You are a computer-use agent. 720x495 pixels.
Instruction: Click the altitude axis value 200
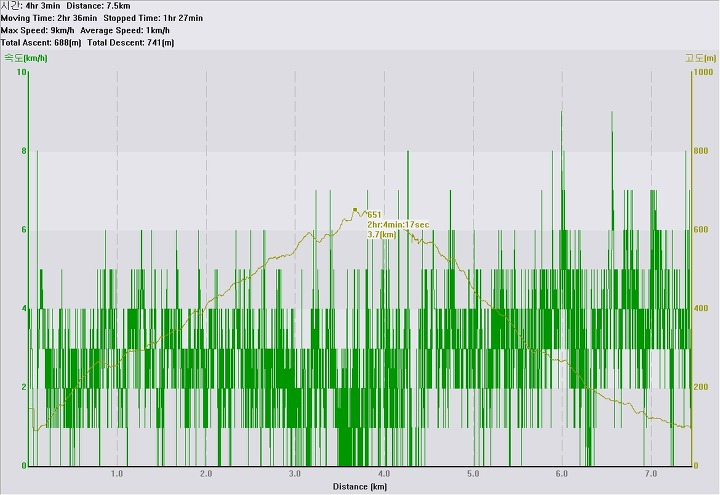click(x=701, y=387)
